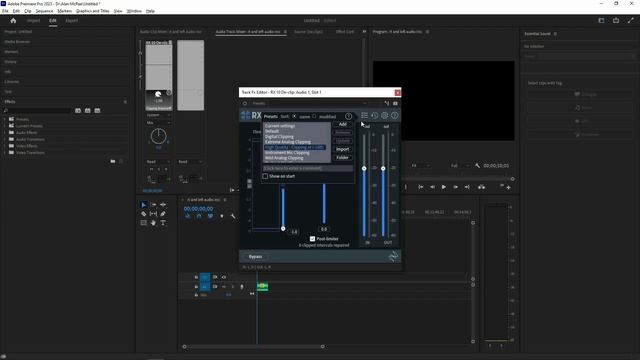The image size is (640, 360).
Task: Click the 32-bit Color effects filter icon
Action: pyautogui.click(x=87, y=111)
